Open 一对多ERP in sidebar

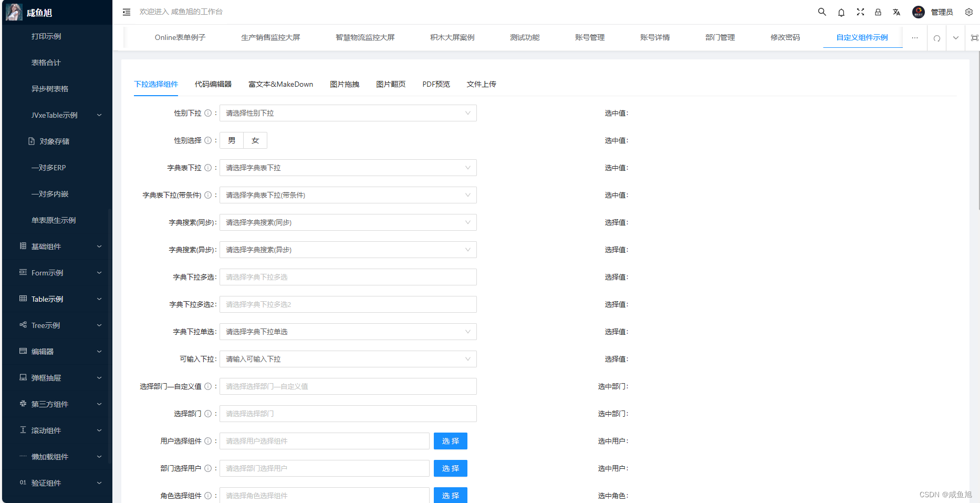(49, 168)
